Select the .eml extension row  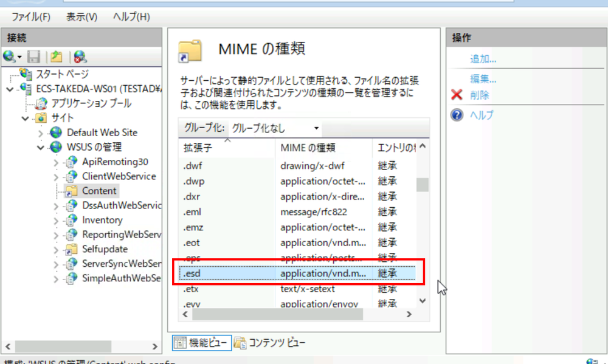[x=297, y=212]
